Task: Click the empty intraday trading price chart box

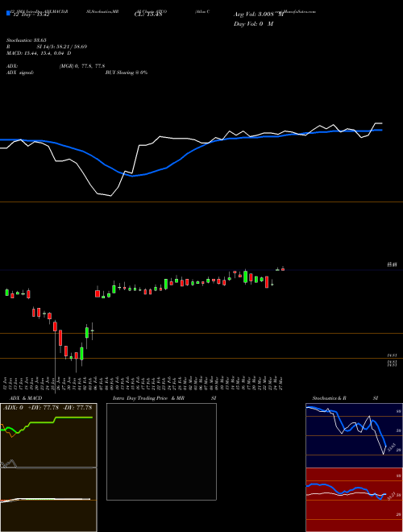Action: (161, 451)
